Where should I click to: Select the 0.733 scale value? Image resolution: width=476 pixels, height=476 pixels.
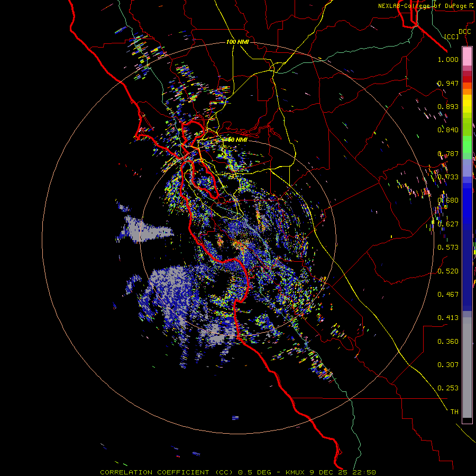(448, 177)
